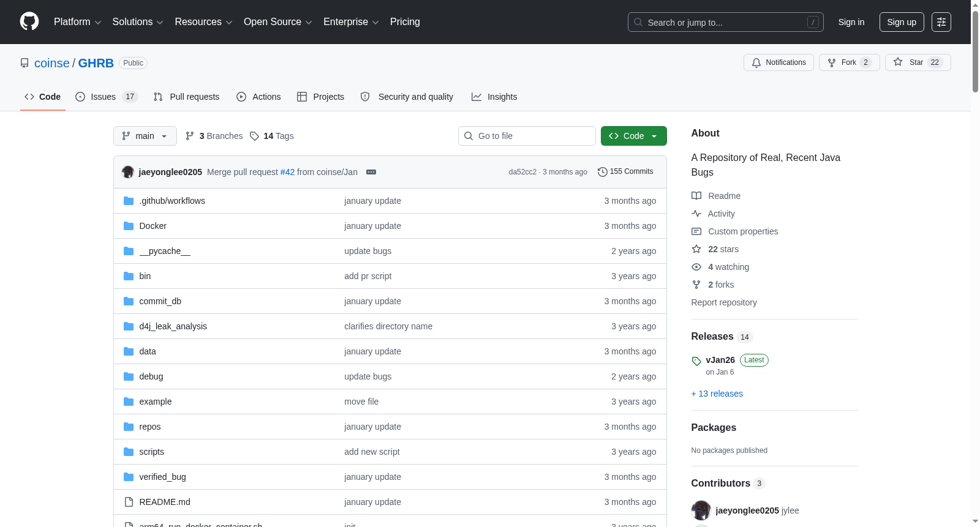Go to GitHub homepage via Octocat logo
Image resolution: width=980 pixels, height=527 pixels.
(x=29, y=21)
